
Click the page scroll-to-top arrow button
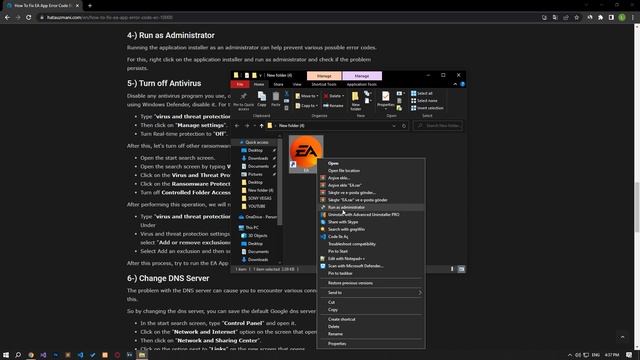(622, 337)
